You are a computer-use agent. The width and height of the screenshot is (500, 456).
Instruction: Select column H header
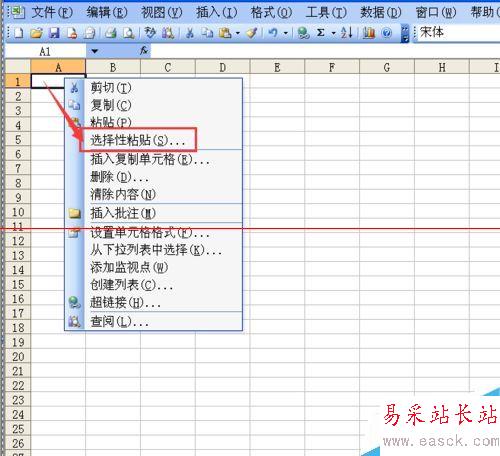coord(442,68)
